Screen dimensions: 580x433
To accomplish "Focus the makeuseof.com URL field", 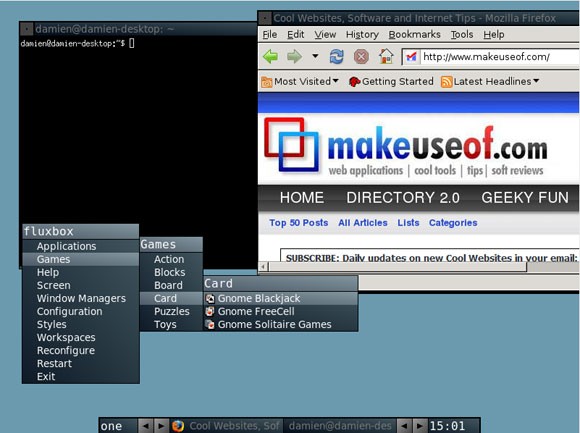I will [490, 57].
